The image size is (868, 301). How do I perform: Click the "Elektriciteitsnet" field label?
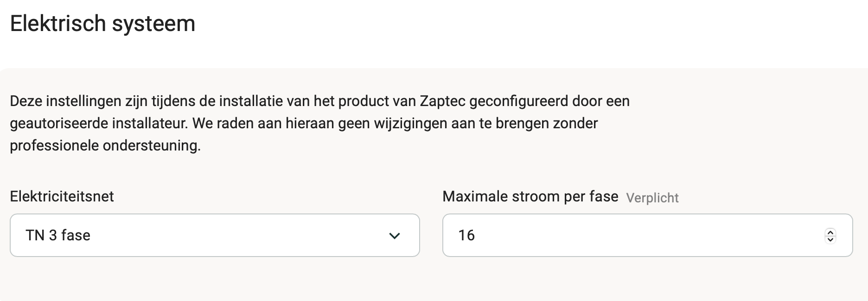[62, 196]
